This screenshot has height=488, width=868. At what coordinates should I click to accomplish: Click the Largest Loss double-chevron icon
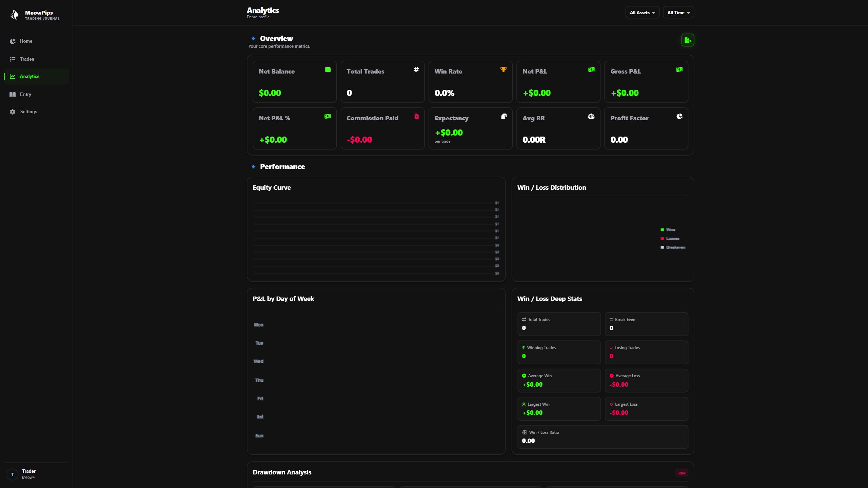(611, 404)
